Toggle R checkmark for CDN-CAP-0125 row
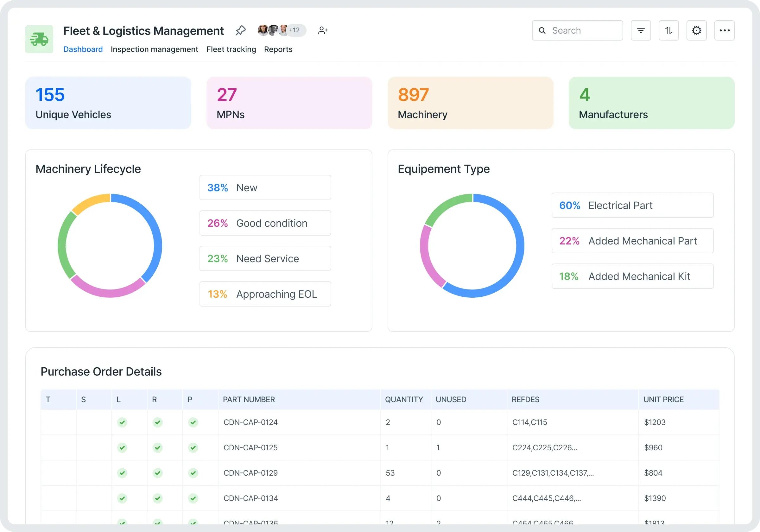Screen dimensions: 760x532 158,447
